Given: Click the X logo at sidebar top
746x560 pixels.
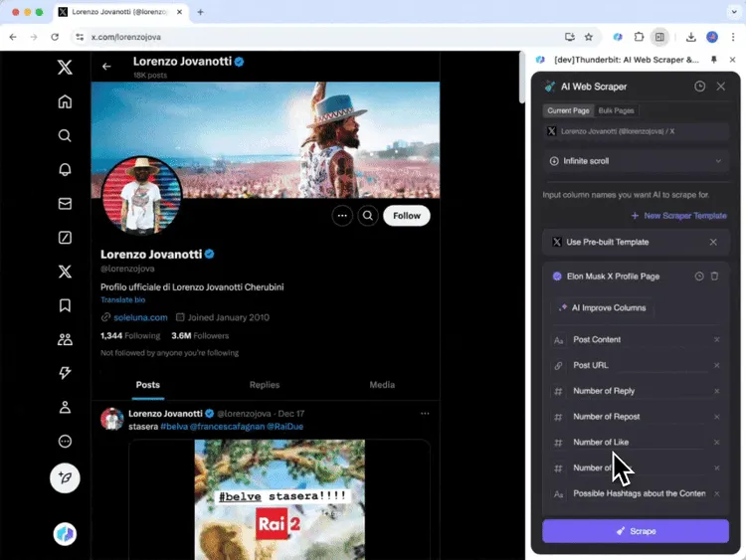Looking at the screenshot, I should click(x=65, y=67).
